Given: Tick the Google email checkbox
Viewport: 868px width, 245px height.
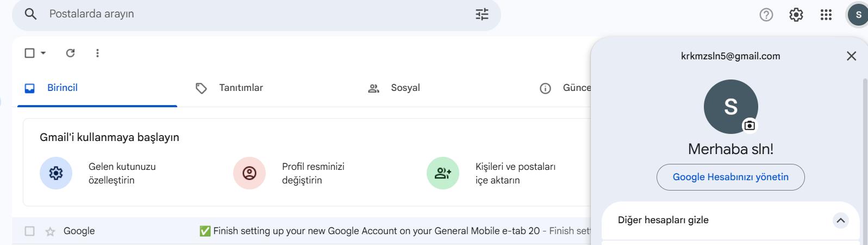Looking at the screenshot, I should pyautogui.click(x=30, y=231).
